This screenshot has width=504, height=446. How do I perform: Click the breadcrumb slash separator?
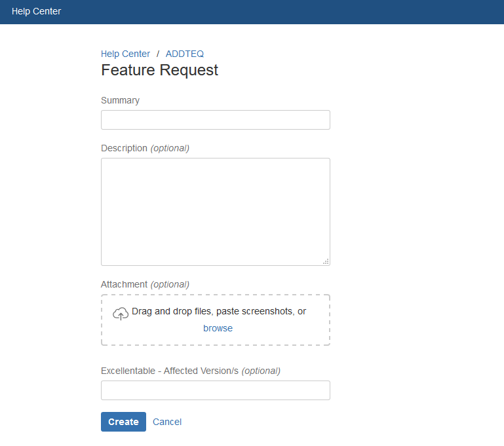(x=158, y=54)
